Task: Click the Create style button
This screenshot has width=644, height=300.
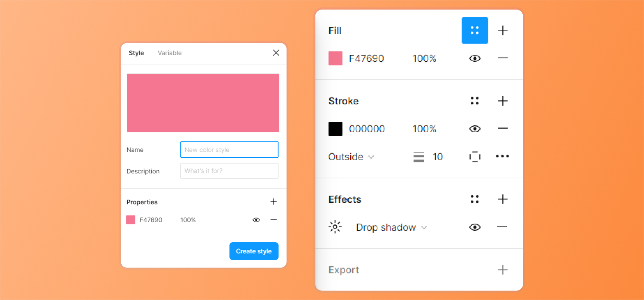Action: 254,251
